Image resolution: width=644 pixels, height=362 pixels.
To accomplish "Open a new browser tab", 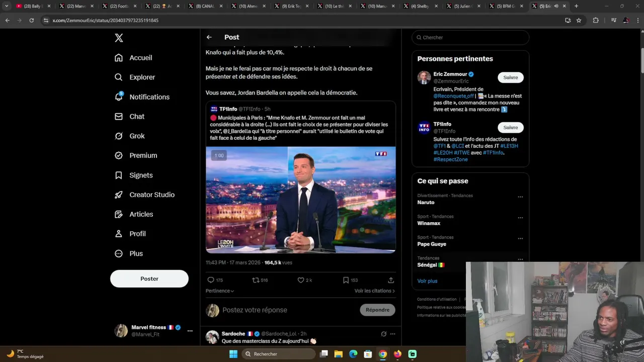I will [x=576, y=6].
